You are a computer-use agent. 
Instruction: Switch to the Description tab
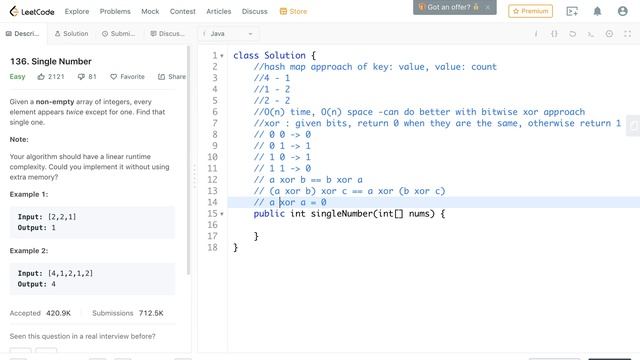click(x=23, y=33)
